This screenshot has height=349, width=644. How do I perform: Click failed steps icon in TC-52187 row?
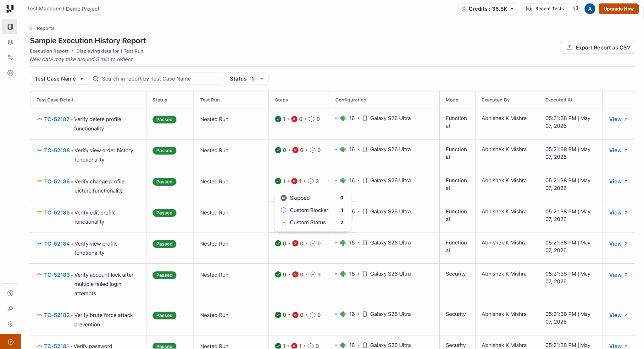294,119
